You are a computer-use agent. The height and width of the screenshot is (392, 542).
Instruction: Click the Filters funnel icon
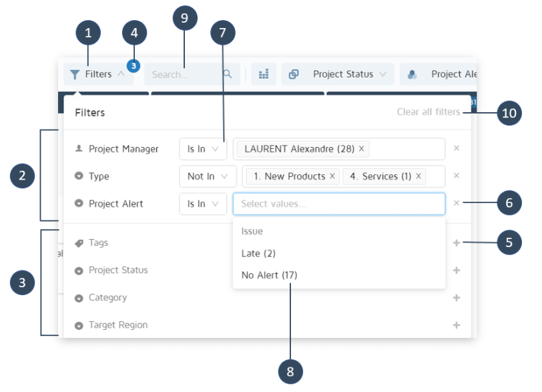point(75,75)
